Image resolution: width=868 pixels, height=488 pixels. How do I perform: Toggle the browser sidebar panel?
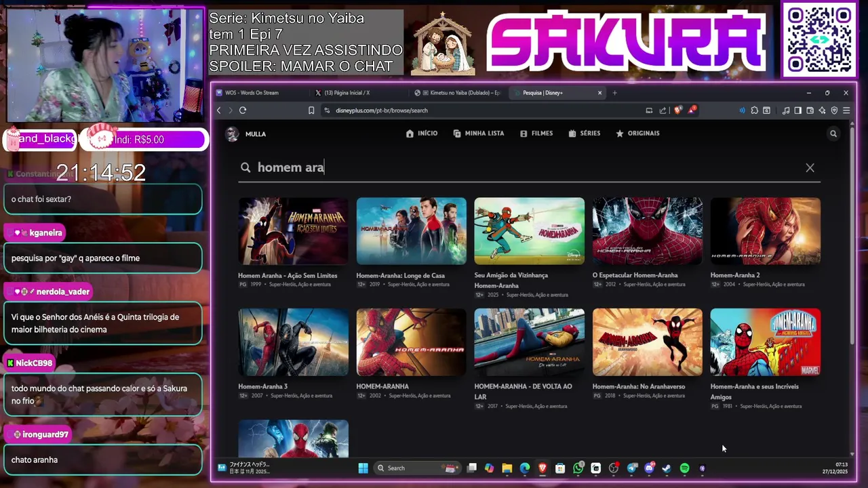tap(798, 110)
